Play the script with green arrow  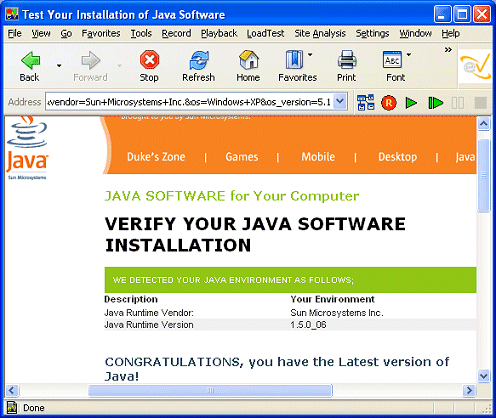[411, 103]
